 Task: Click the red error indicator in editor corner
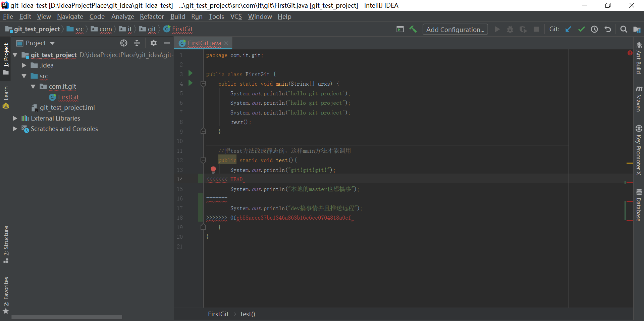pos(630,53)
